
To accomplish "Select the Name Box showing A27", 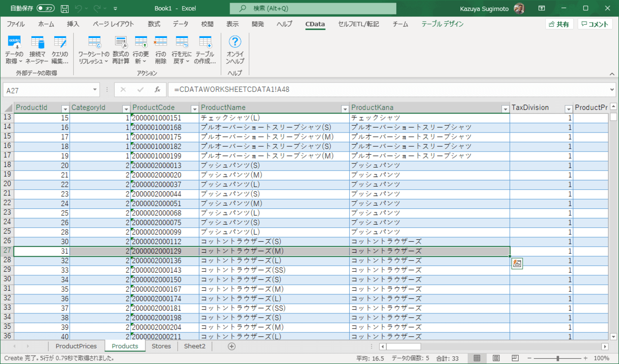I will pyautogui.click(x=47, y=90).
